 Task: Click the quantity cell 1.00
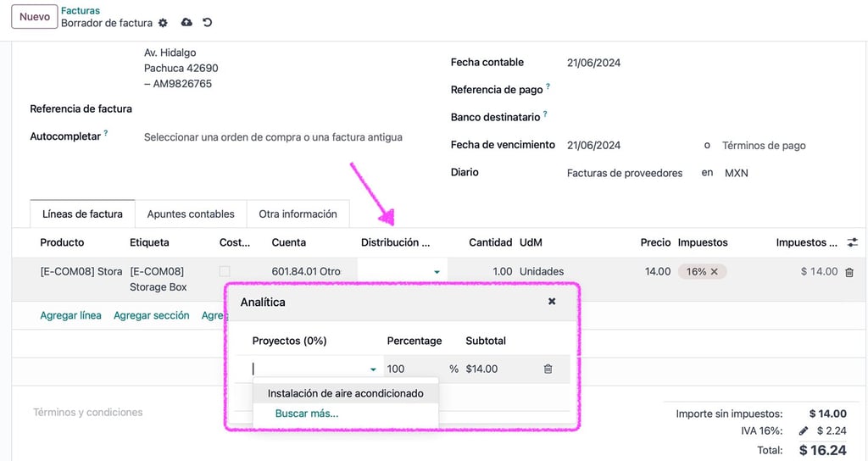(x=502, y=272)
